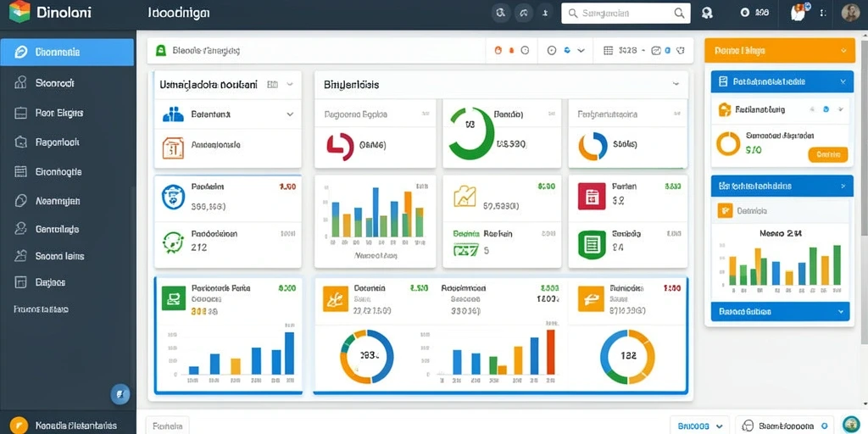
Task: Expand the orange panel header chevron
Action: coord(843,50)
